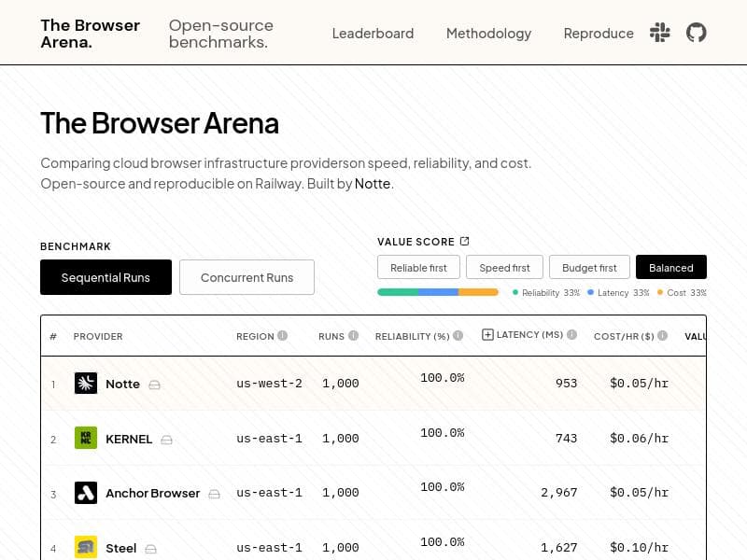Click the Anchor Browser logo

pyautogui.click(x=86, y=494)
